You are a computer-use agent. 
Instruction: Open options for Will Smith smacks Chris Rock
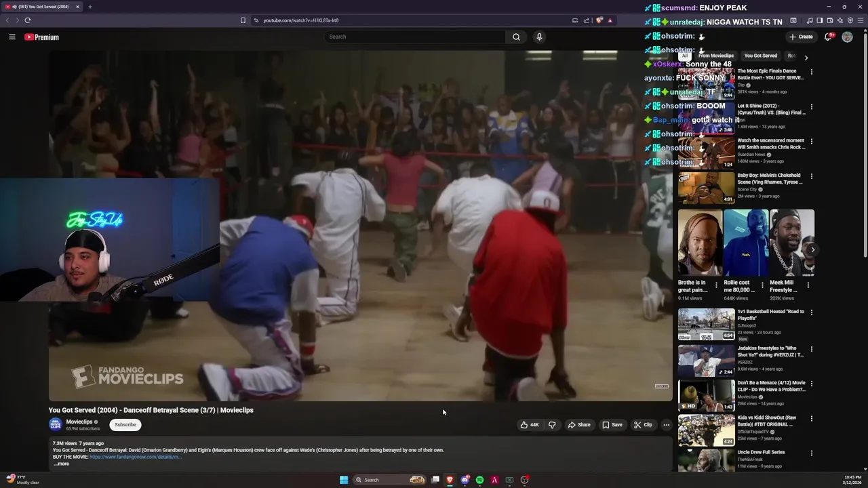(811, 142)
